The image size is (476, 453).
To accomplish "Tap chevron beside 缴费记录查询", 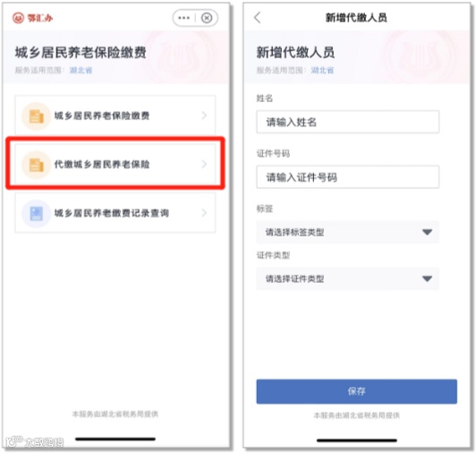I will pos(204,213).
